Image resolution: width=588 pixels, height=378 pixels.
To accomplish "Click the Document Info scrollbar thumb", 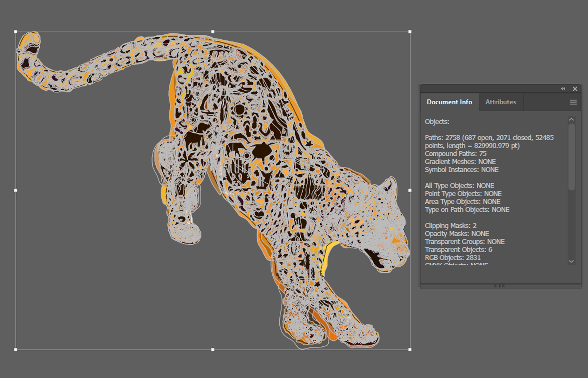I will tap(571, 157).
